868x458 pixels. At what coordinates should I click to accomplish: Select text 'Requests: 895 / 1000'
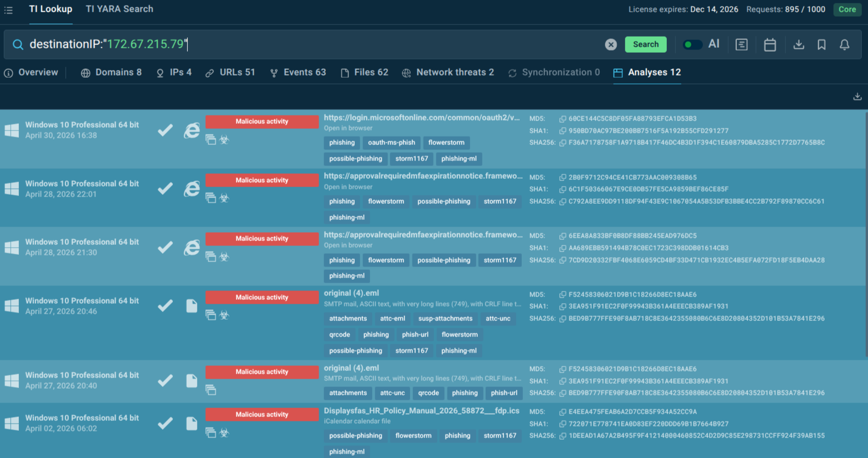[786, 9]
